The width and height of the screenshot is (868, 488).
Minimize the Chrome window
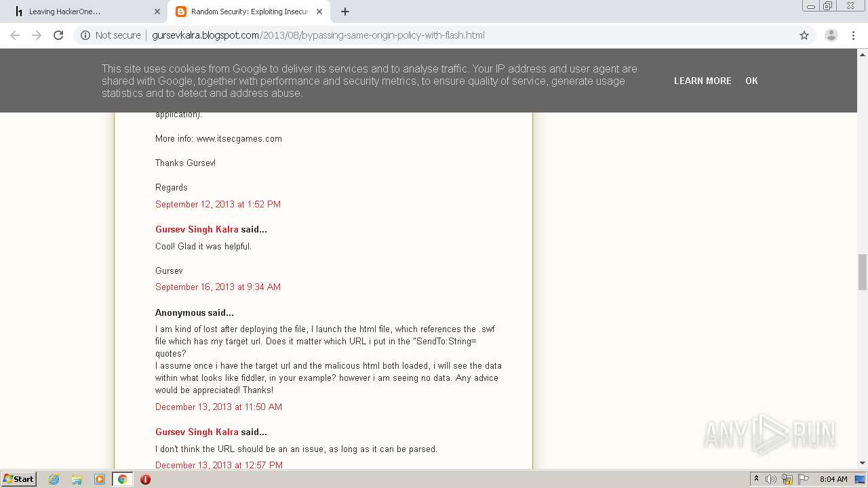(x=811, y=5)
